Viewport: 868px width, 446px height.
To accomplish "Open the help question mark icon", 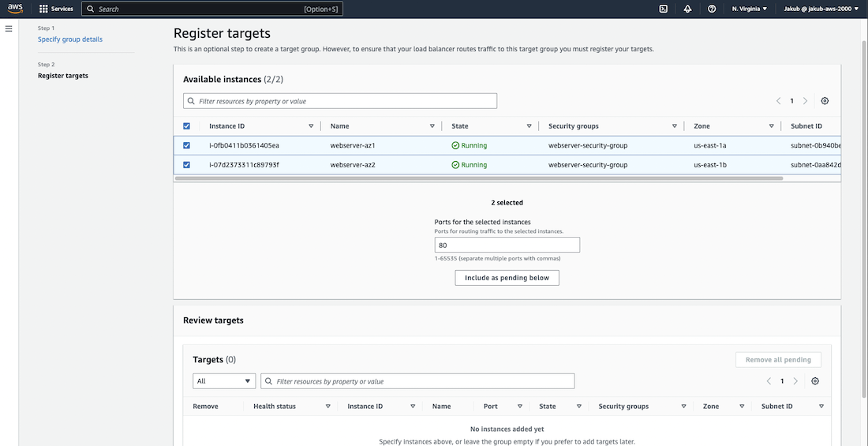I will click(712, 9).
